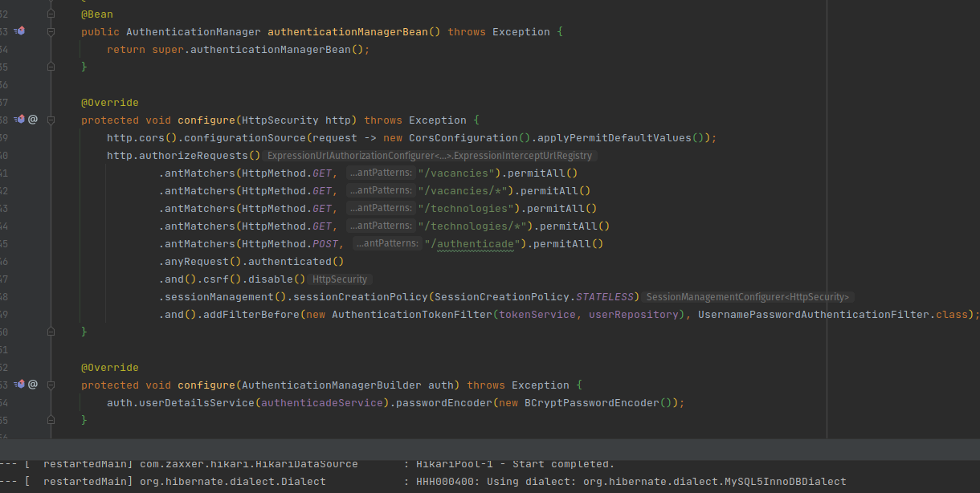Collapse the authenticationManagerBean method fold marker

[51, 32]
